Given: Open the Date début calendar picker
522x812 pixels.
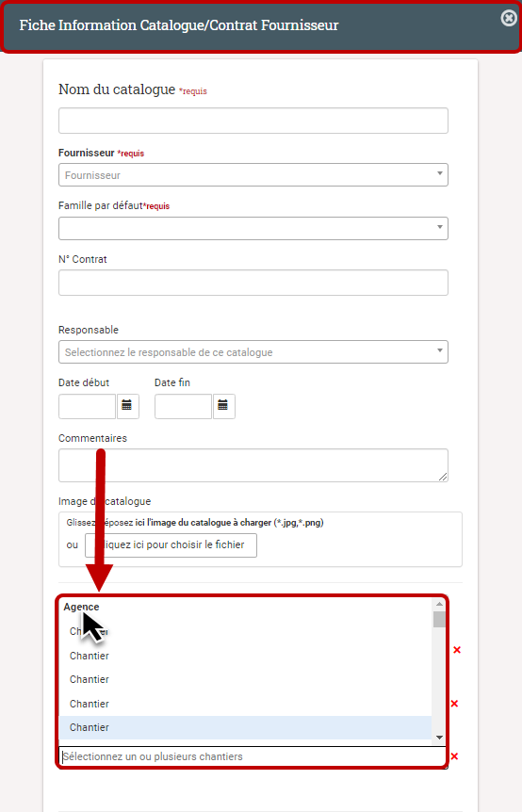Looking at the screenshot, I should click(x=127, y=406).
